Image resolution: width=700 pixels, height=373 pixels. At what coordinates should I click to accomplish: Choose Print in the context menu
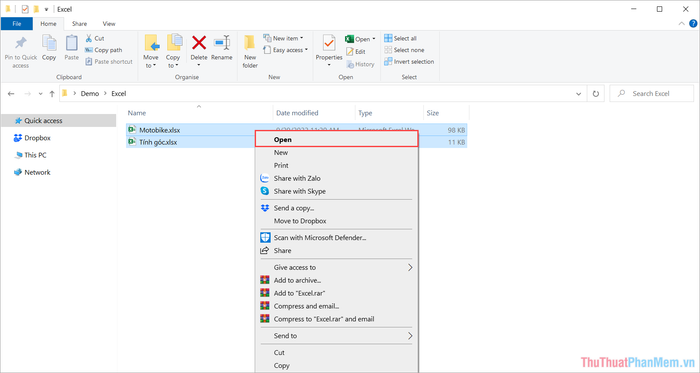click(337, 166)
